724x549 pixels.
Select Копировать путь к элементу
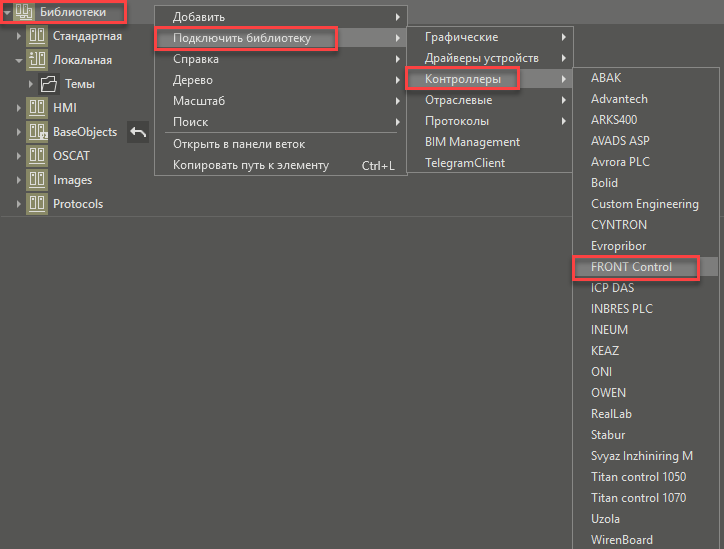281,165
